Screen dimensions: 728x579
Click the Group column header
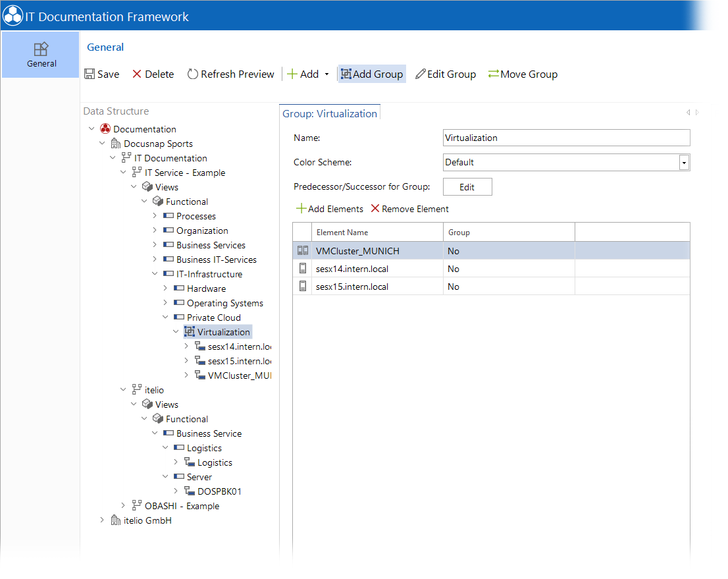pyautogui.click(x=509, y=232)
